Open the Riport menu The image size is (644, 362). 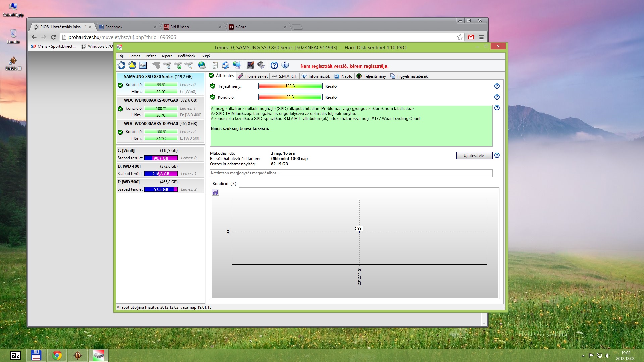click(167, 56)
